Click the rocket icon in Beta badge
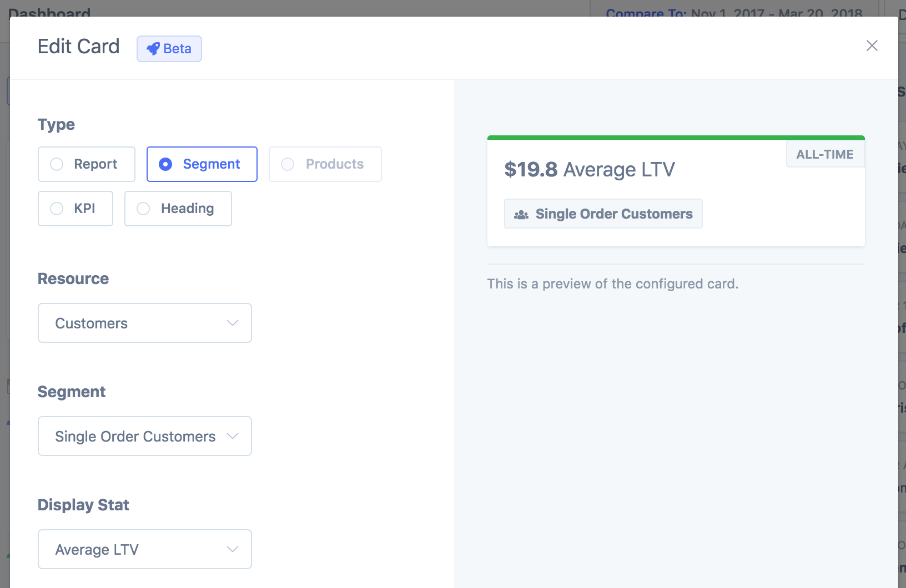 pyautogui.click(x=153, y=49)
